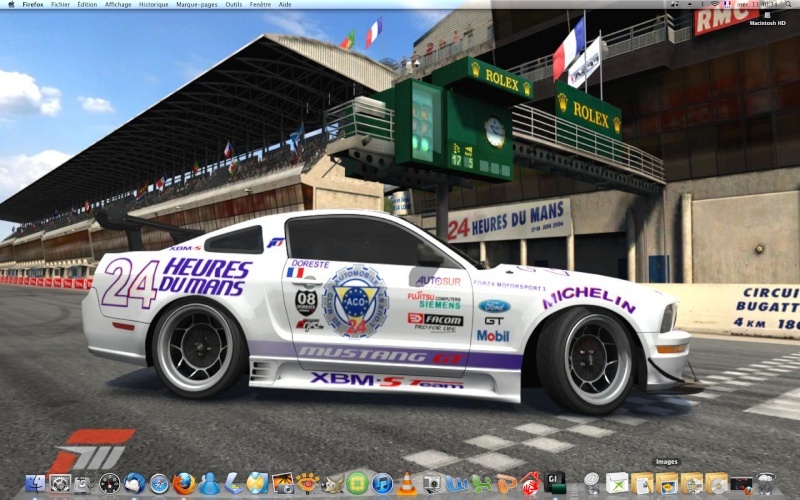Open the Xbox folder stack in dock
Screen dimensions: 800x500
pyautogui.click(x=617, y=483)
